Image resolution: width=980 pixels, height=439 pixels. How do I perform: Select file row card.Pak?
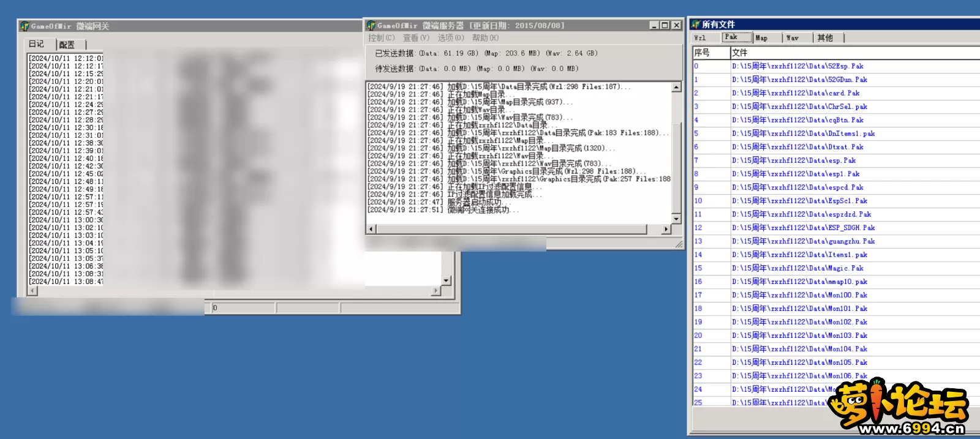click(836, 93)
